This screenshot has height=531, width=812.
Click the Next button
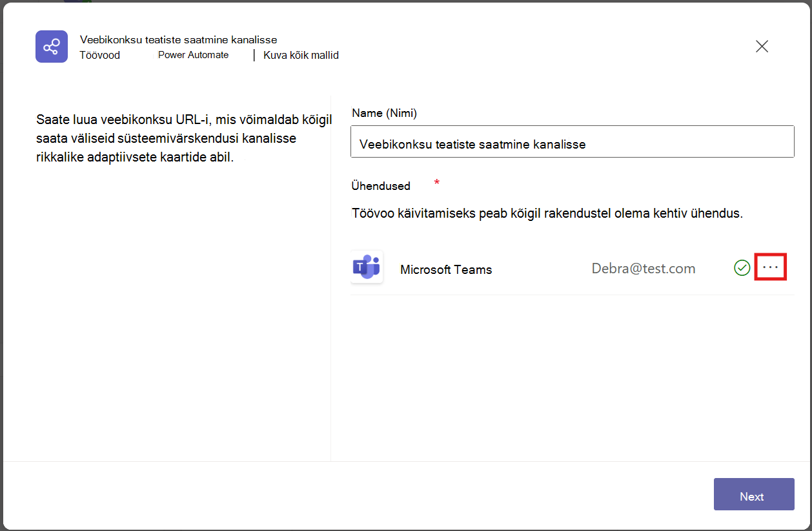754,494
